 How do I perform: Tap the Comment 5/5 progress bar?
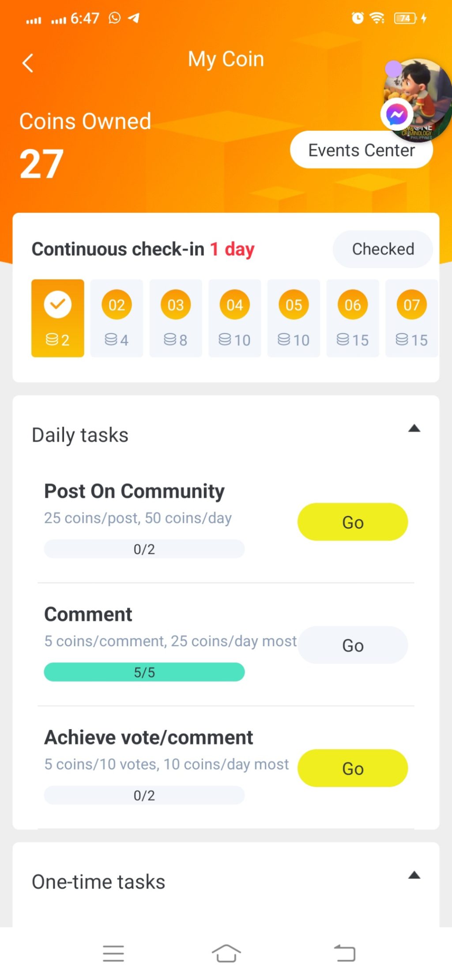coord(144,672)
